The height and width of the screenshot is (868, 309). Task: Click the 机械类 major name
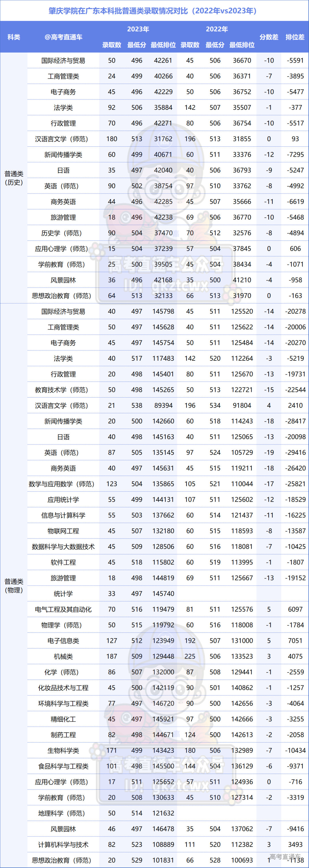coord(63,657)
